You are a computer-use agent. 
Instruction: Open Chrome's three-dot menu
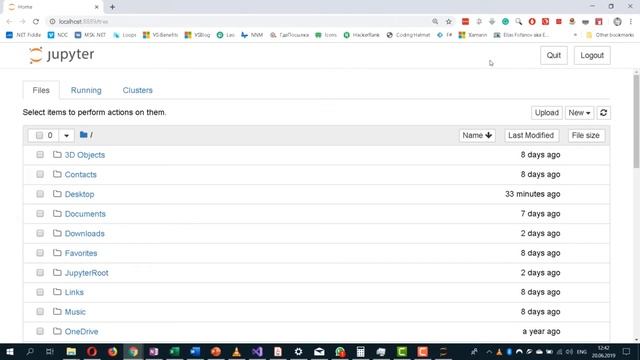631,21
